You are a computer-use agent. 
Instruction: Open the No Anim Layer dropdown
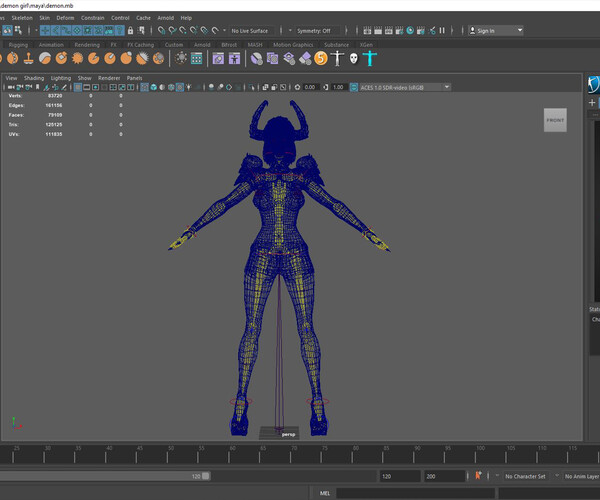pos(581,476)
